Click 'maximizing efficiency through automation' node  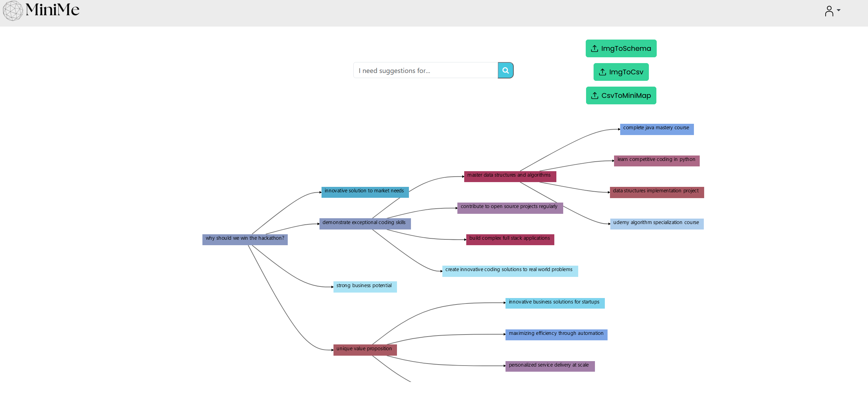556,335
